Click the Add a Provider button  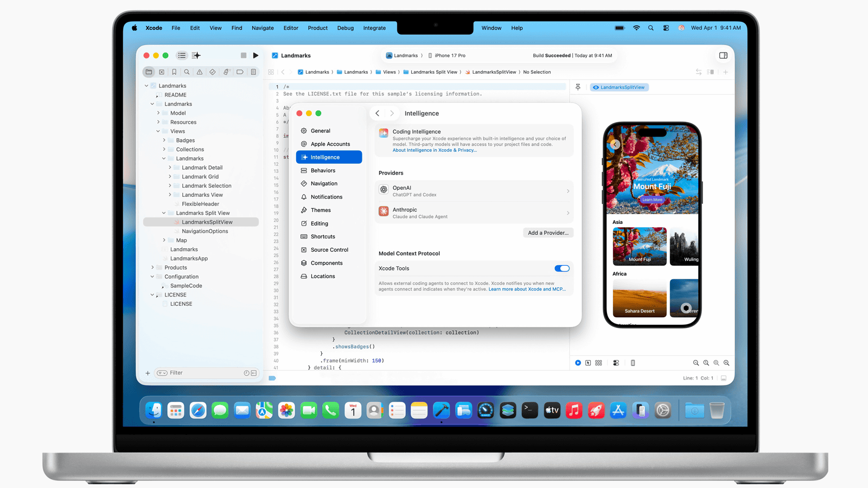pyautogui.click(x=548, y=233)
